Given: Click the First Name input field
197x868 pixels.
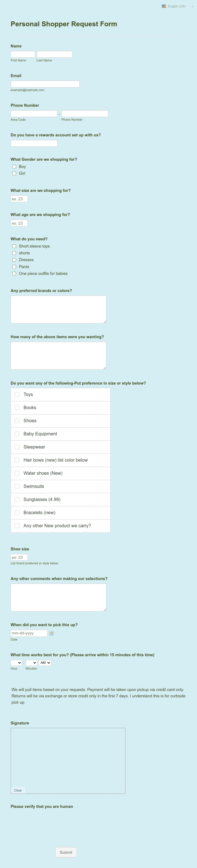Looking at the screenshot, I should 23,54.
